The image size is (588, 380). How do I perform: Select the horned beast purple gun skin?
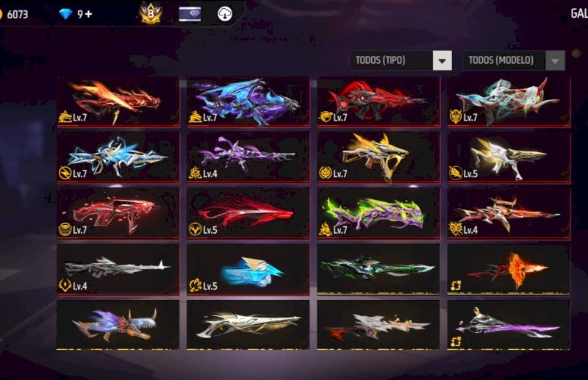[x=118, y=325]
